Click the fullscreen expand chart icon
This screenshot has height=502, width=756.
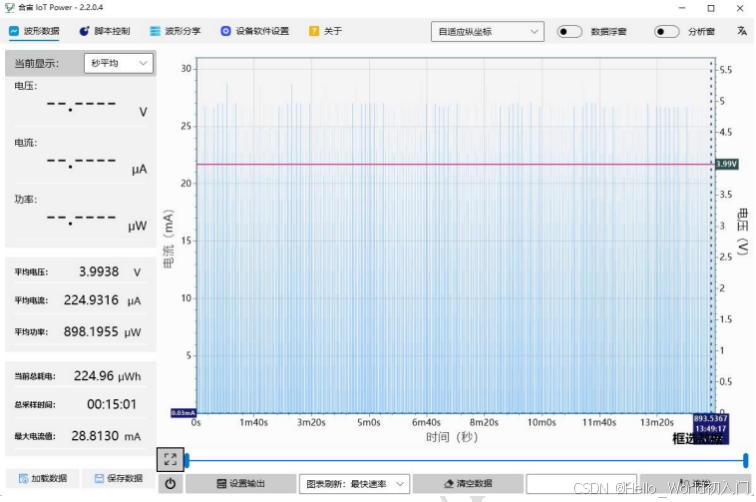tap(170, 459)
